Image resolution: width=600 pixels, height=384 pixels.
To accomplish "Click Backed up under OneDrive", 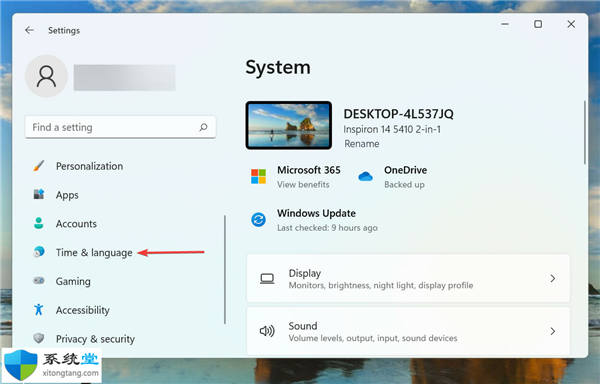I will [x=404, y=184].
